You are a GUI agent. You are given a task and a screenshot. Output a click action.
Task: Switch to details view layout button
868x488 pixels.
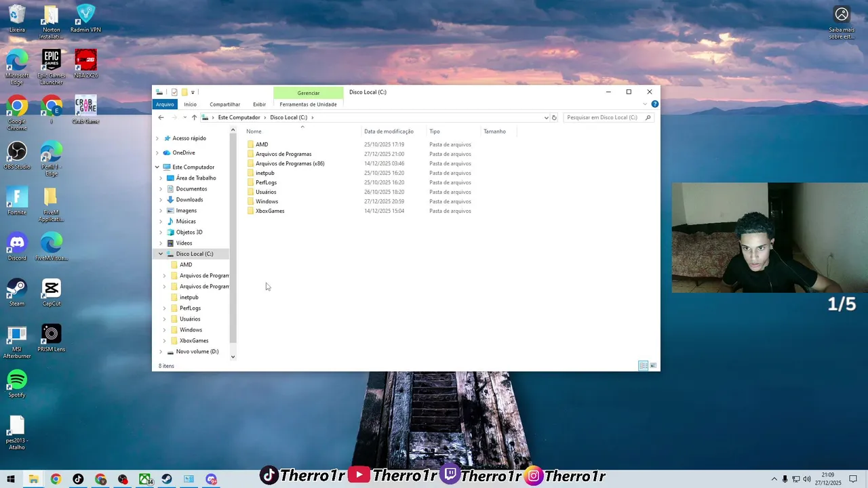click(x=643, y=366)
